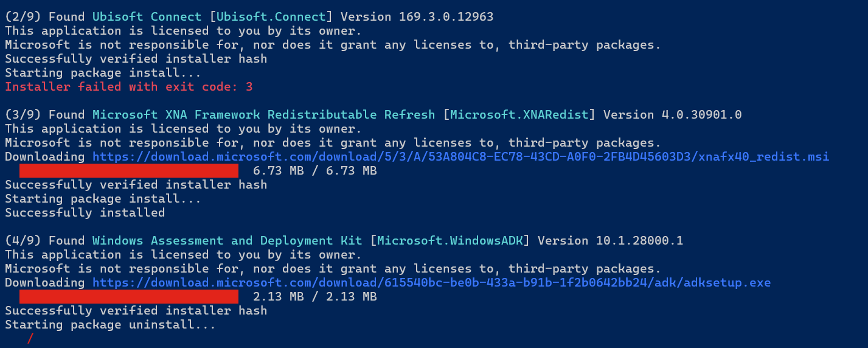Image resolution: width=868 pixels, height=348 pixels.
Task: Click the Microsoft XNA Framework Redistributable Refresh name
Action: coord(263,115)
